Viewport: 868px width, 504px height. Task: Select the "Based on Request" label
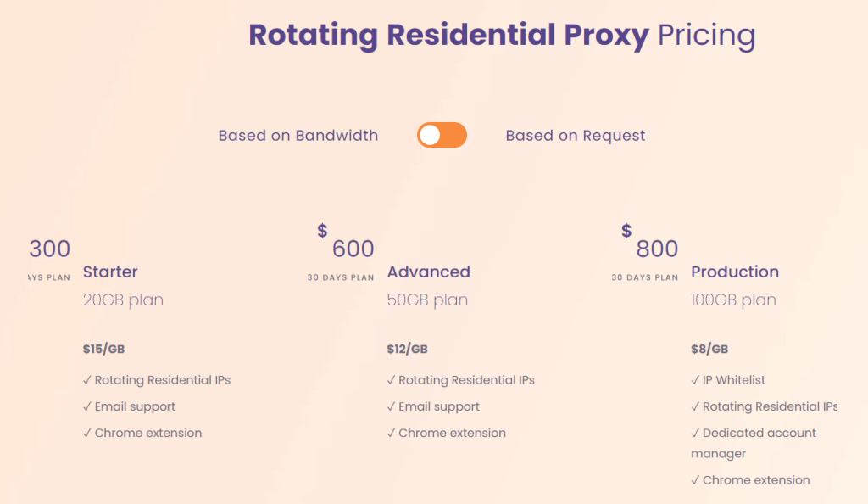[576, 136]
